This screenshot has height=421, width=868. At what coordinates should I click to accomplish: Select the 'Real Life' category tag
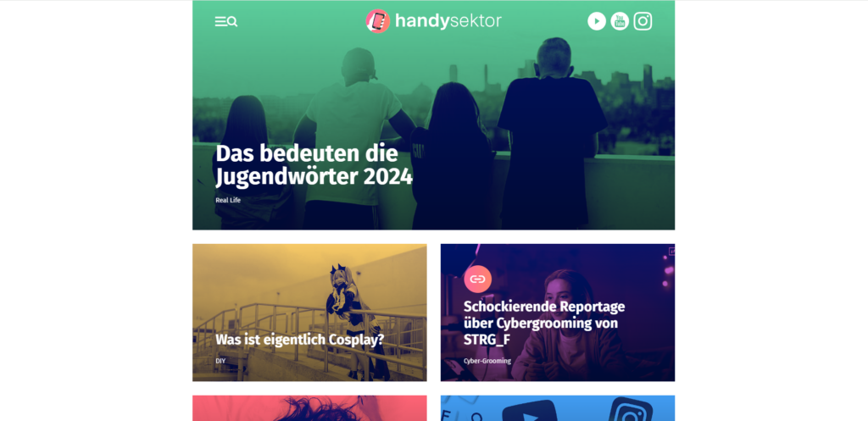228,200
